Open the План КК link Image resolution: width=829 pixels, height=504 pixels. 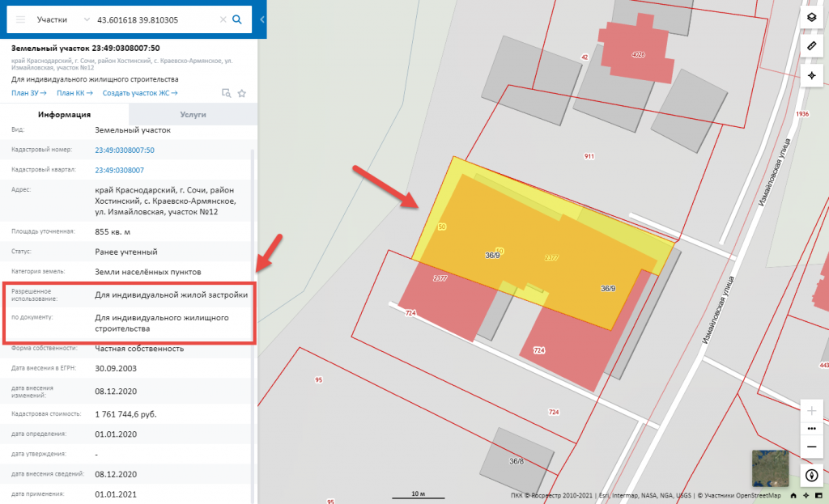(x=74, y=93)
